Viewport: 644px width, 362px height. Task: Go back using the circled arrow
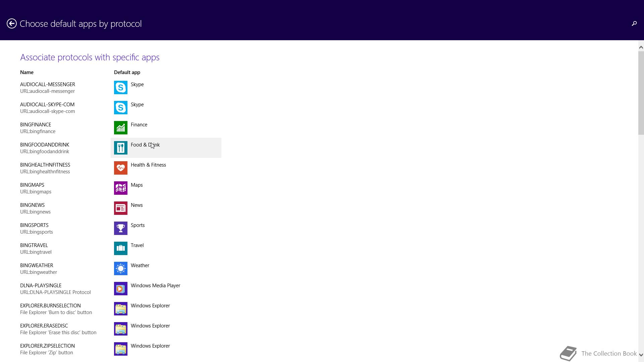click(x=12, y=23)
